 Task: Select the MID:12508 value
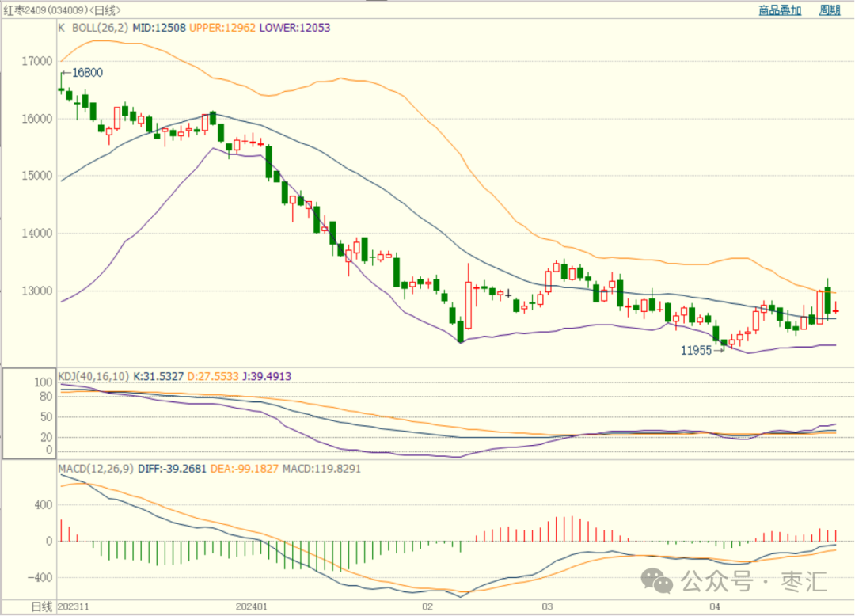click(x=159, y=28)
